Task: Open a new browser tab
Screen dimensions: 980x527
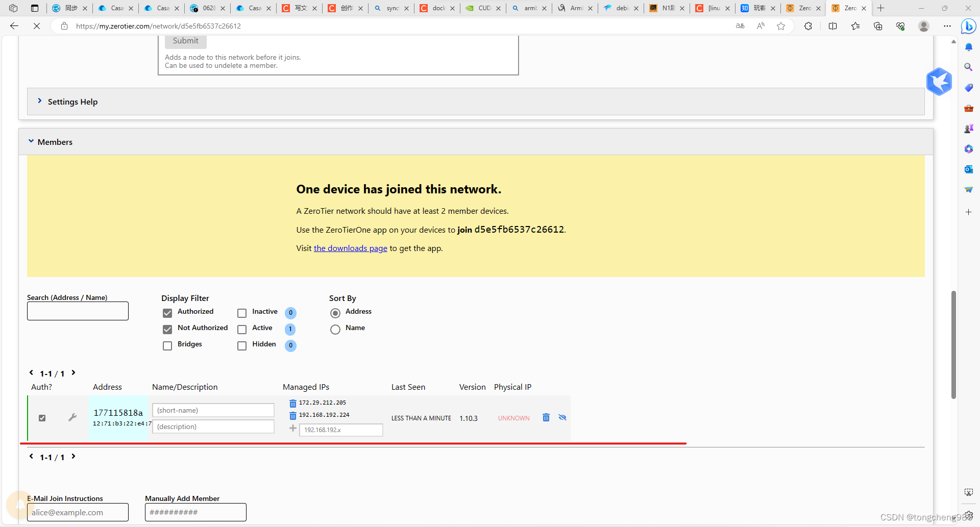Action: pos(880,8)
